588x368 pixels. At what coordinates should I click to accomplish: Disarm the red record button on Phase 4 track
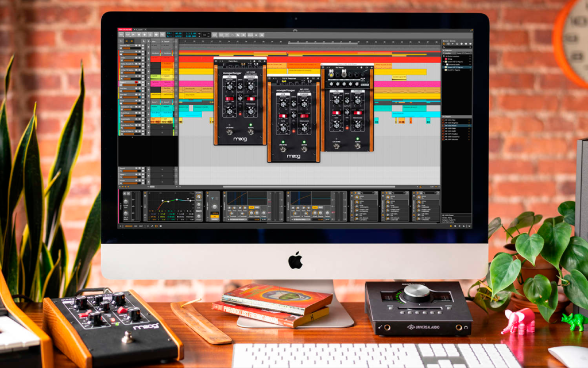pyautogui.click(x=136, y=82)
